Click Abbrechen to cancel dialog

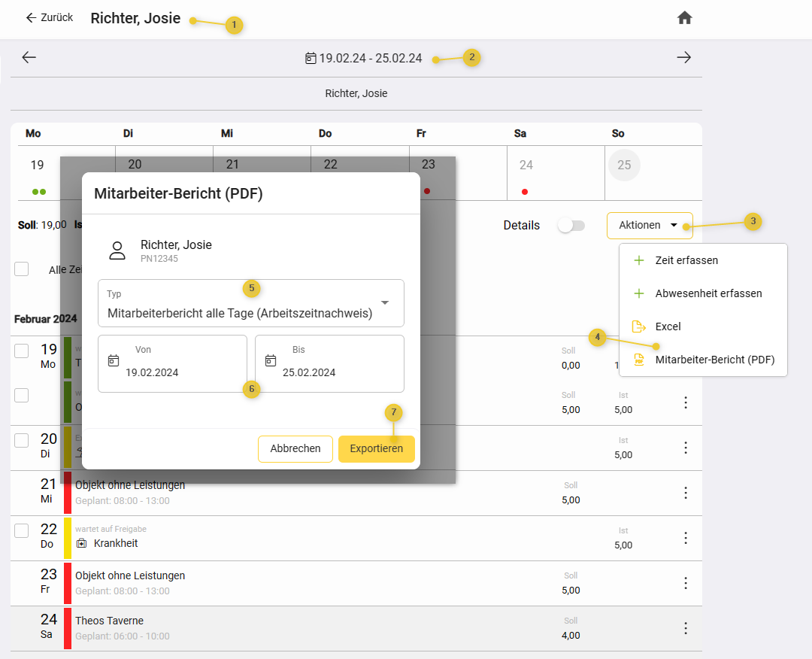[x=295, y=448]
